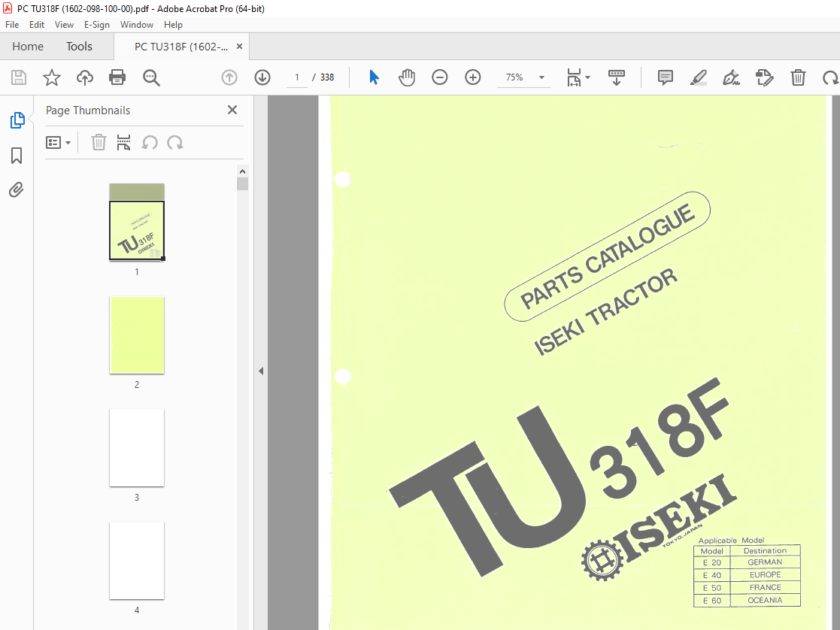Rotate thumbnail page counterclockwise
This screenshot has width=840, height=630.
coord(150,143)
